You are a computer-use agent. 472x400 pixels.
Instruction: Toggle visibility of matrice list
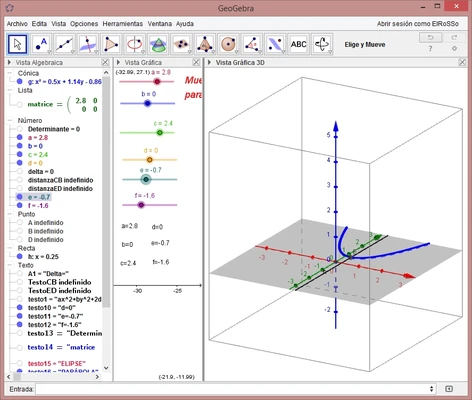coord(20,104)
